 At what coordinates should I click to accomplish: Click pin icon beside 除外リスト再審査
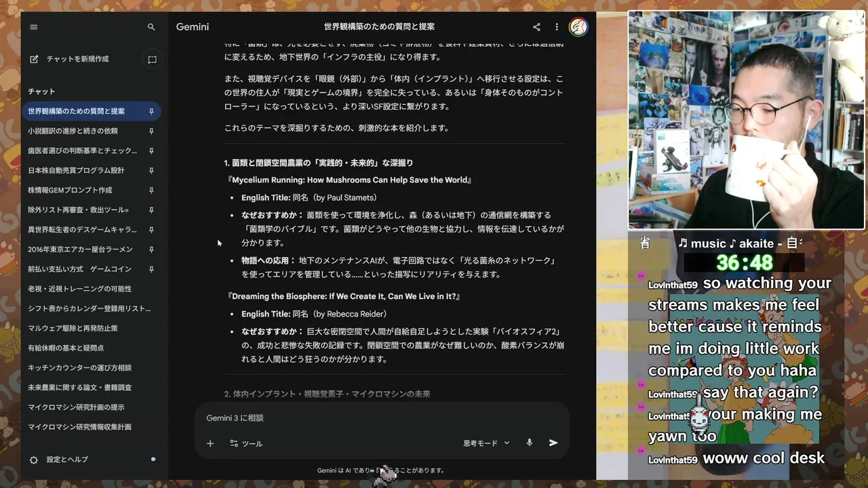pyautogui.click(x=151, y=210)
